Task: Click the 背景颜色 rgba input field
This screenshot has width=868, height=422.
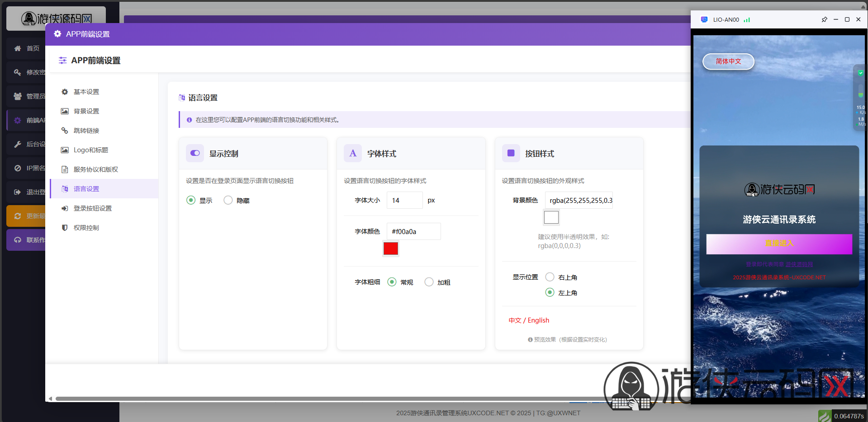Action: [x=579, y=200]
